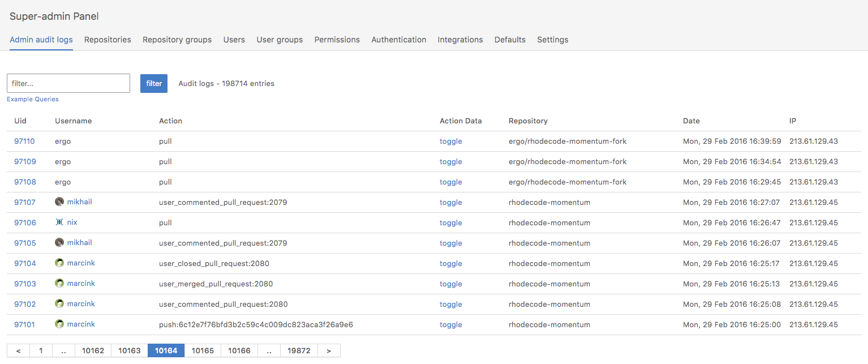
Task: Switch to the Users tab
Action: click(234, 40)
